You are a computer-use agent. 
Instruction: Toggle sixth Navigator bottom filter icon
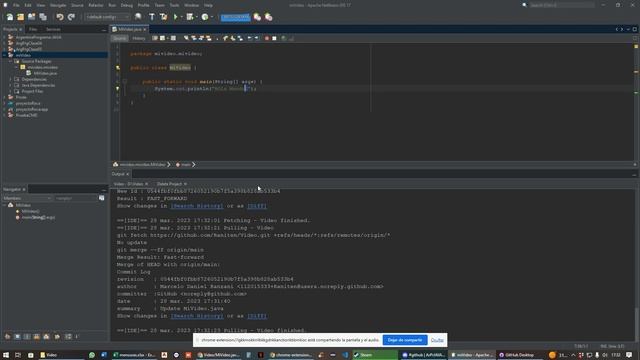tap(57, 336)
